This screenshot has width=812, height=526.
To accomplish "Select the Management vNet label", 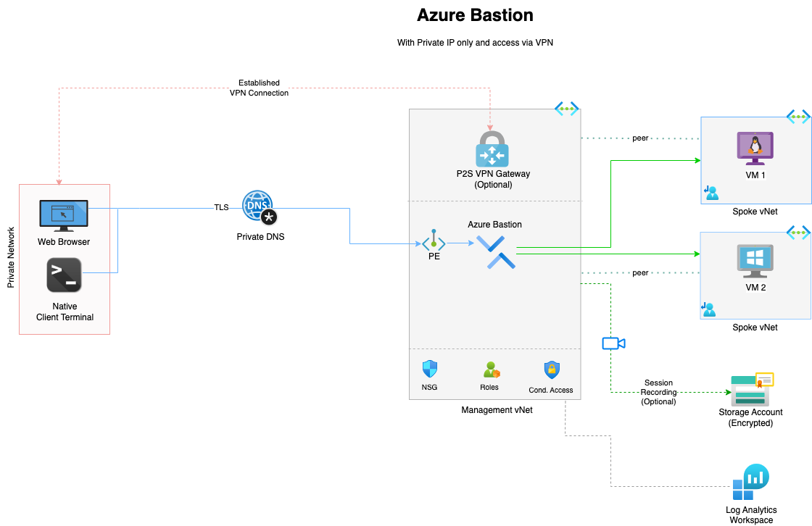I will [x=497, y=409].
